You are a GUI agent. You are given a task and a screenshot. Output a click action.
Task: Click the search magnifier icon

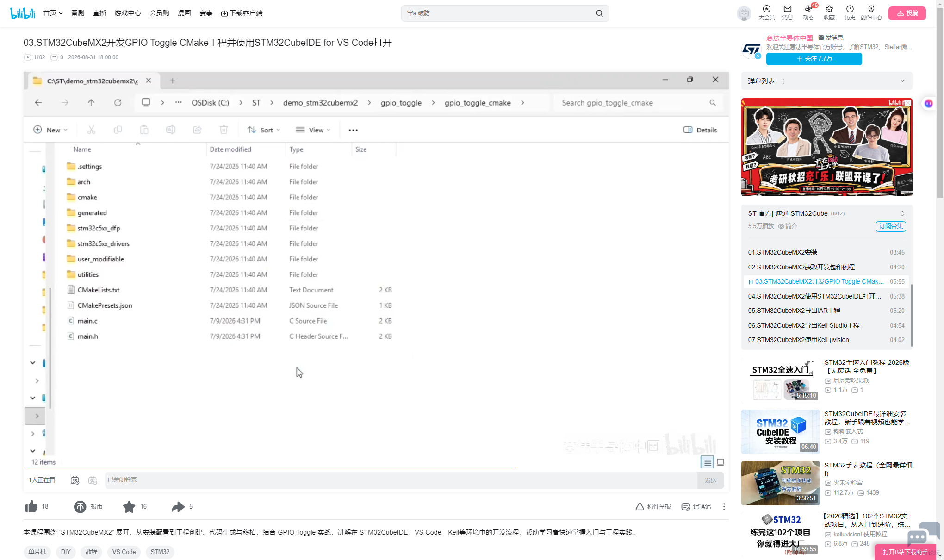[599, 13]
